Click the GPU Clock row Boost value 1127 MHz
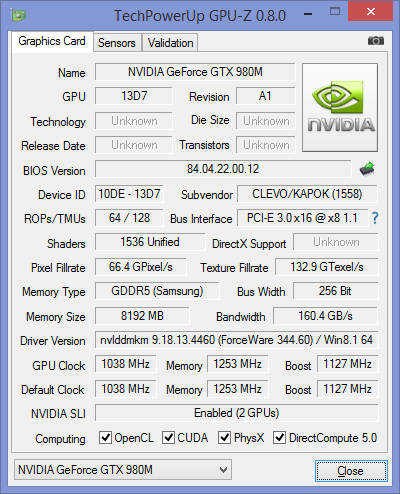The height and width of the screenshot is (494, 400). (348, 364)
